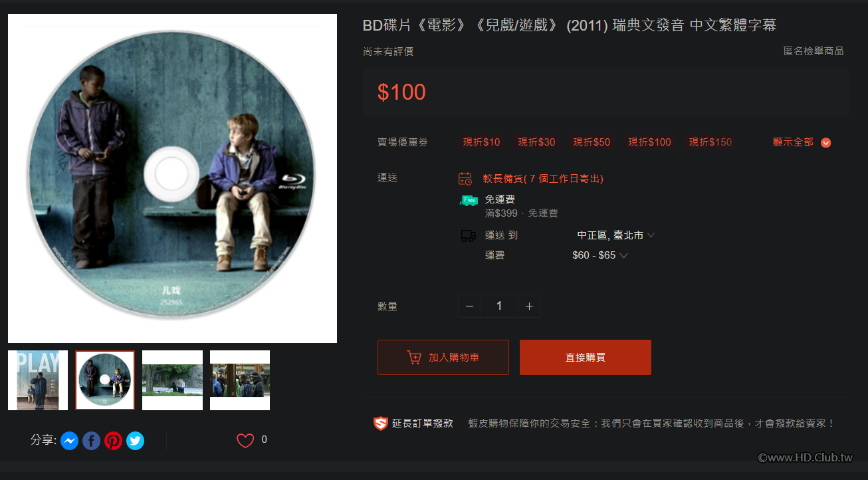Viewport: 868px width, 480px height.
Task: Click the heart icon to like product
Action: pyautogui.click(x=245, y=440)
